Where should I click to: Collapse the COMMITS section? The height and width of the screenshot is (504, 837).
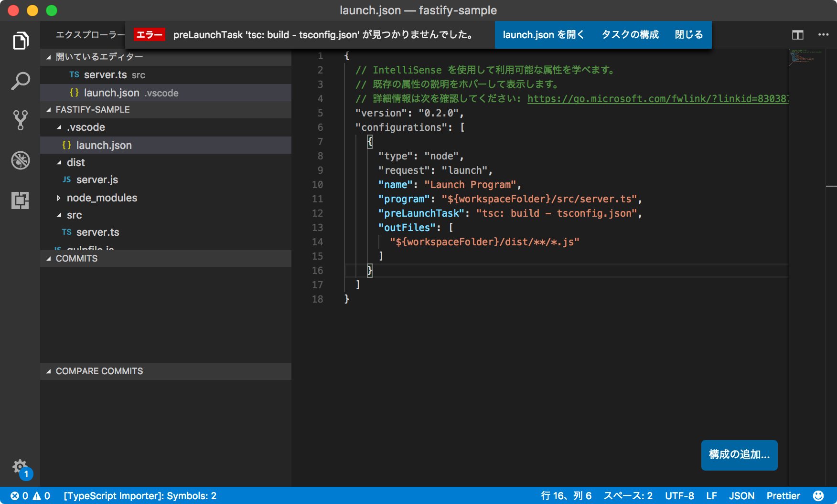pyautogui.click(x=49, y=259)
